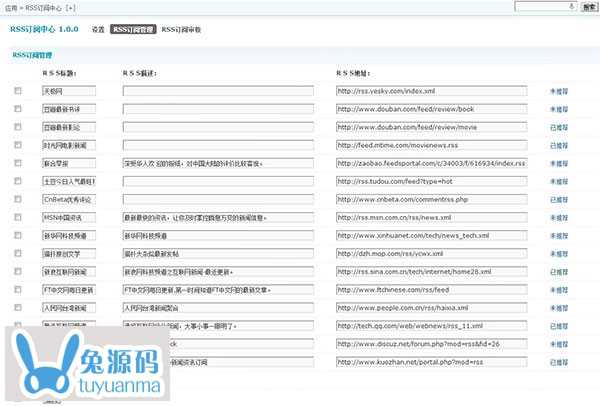Click the recommend status link for feed.mtime.com
Viewport: 600px width, 406px height.
pyautogui.click(x=559, y=145)
